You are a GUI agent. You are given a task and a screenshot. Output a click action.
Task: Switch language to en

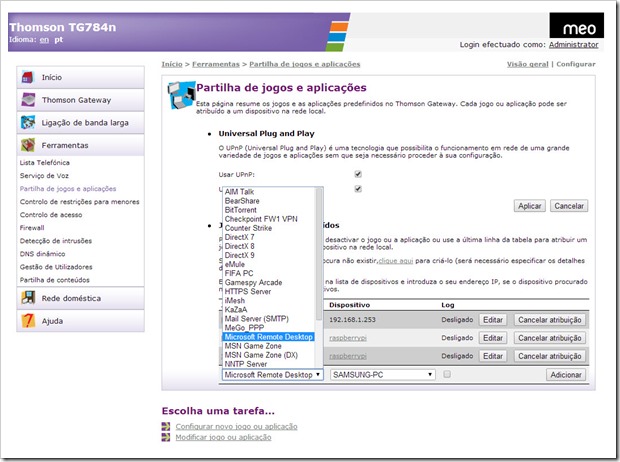pyautogui.click(x=44, y=40)
